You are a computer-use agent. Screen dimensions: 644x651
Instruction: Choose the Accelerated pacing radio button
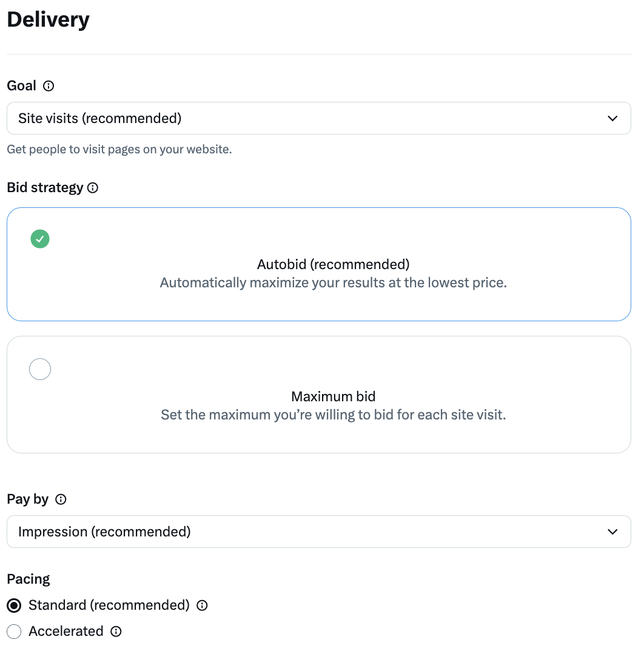coord(14,632)
